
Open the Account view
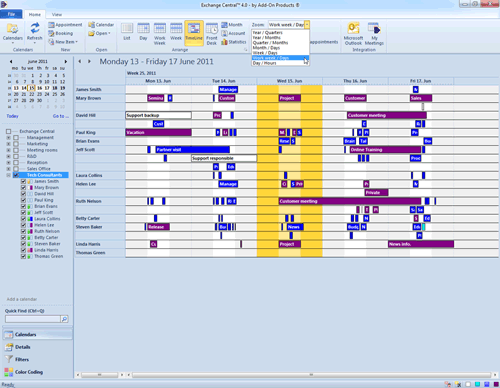pos(233,33)
